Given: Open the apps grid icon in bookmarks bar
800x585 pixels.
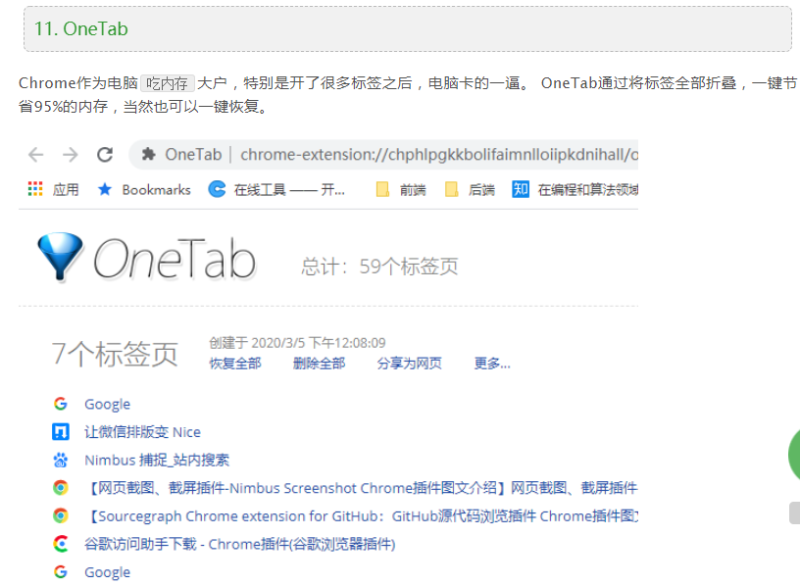Looking at the screenshot, I should pyautogui.click(x=35, y=189).
